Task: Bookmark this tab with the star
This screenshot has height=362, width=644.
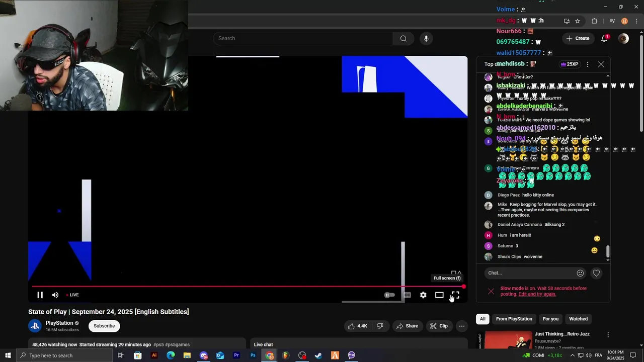Action: (578, 21)
